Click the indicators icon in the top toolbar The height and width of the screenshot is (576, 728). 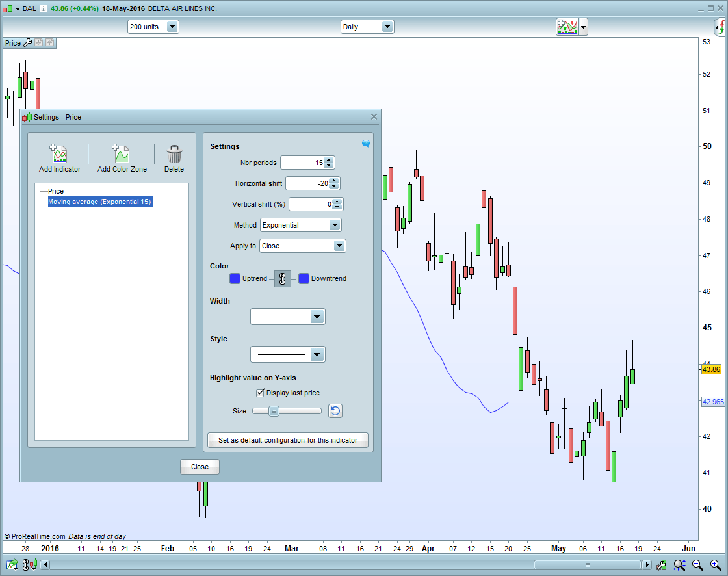(x=567, y=27)
